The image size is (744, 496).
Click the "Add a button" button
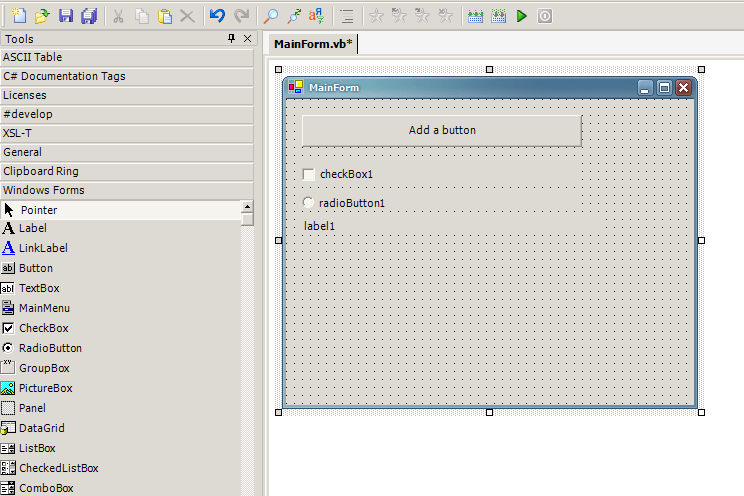(442, 130)
